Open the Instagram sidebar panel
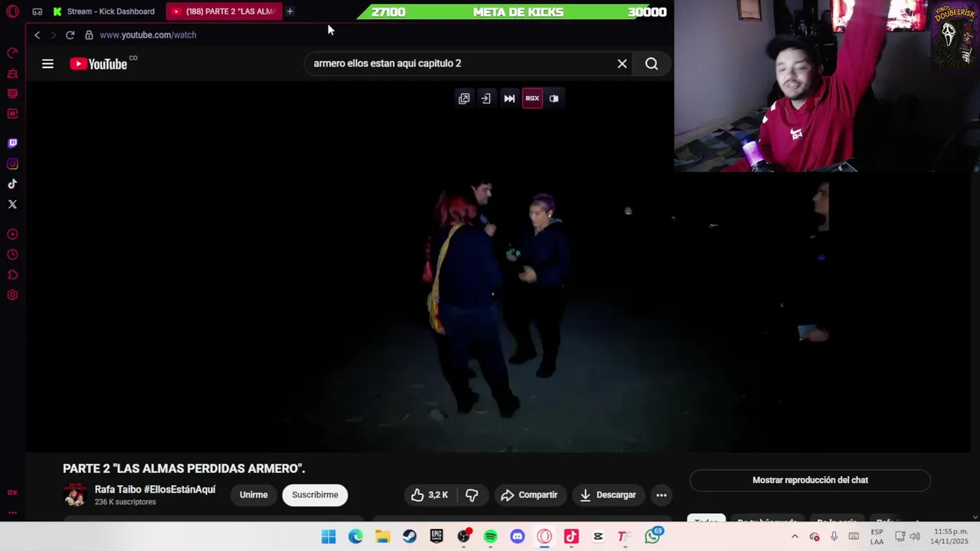The width and height of the screenshot is (980, 551). 12,164
